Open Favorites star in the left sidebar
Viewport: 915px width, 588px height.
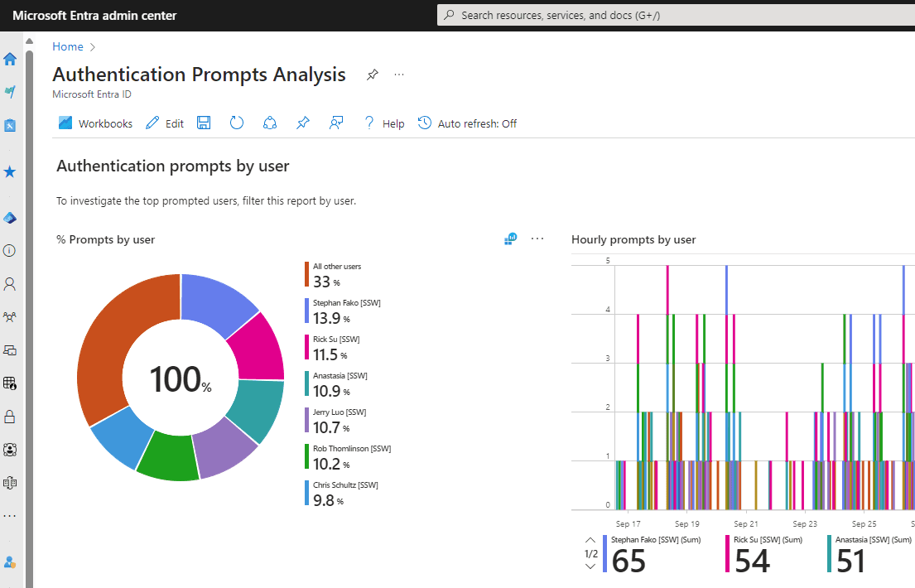click(x=10, y=172)
